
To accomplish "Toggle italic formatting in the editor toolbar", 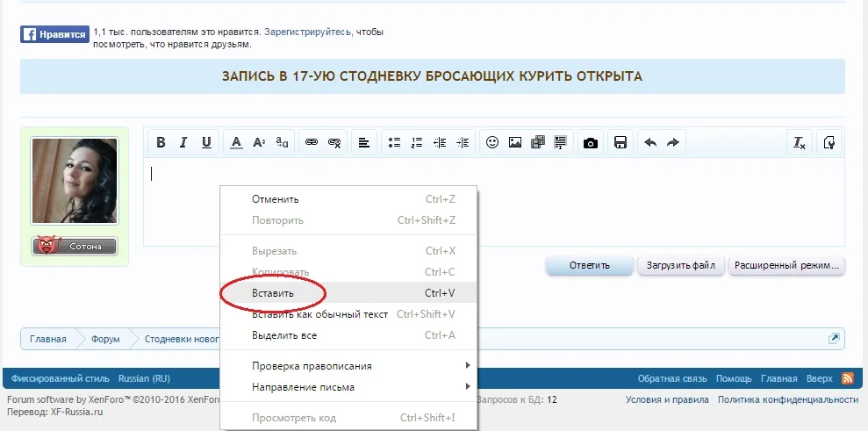I will [183, 142].
